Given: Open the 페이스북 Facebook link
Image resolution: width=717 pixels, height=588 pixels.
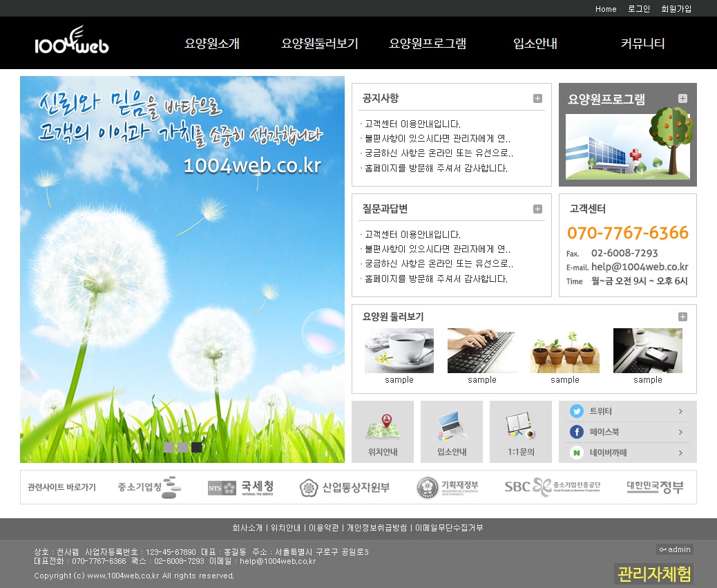Looking at the screenshot, I should 627,432.
